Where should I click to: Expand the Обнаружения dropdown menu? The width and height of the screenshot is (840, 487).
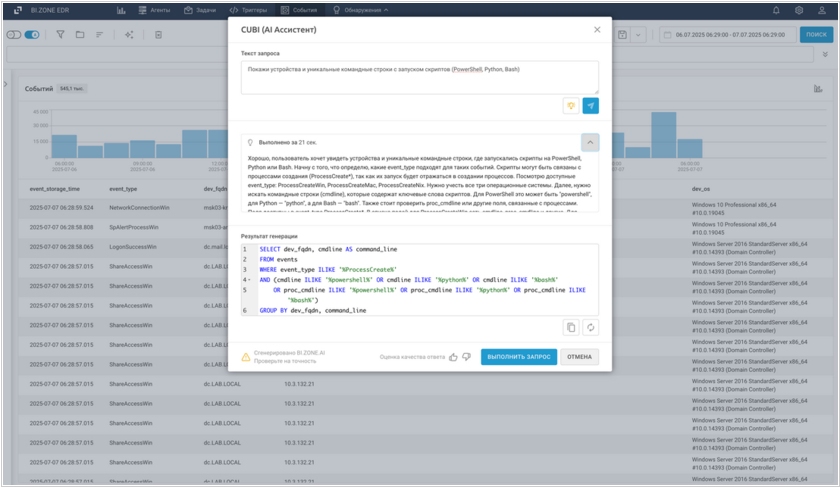(x=361, y=10)
